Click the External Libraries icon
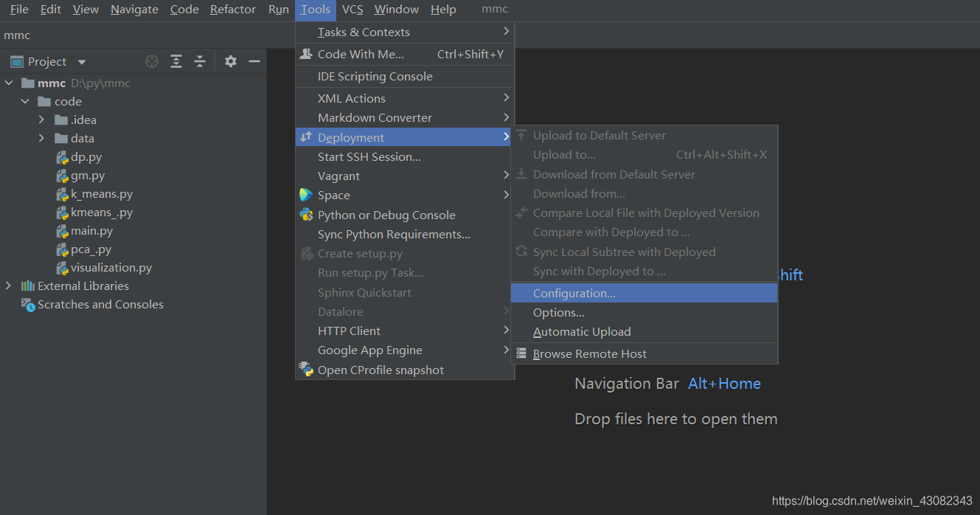The image size is (980, 515). click(28, 286)
